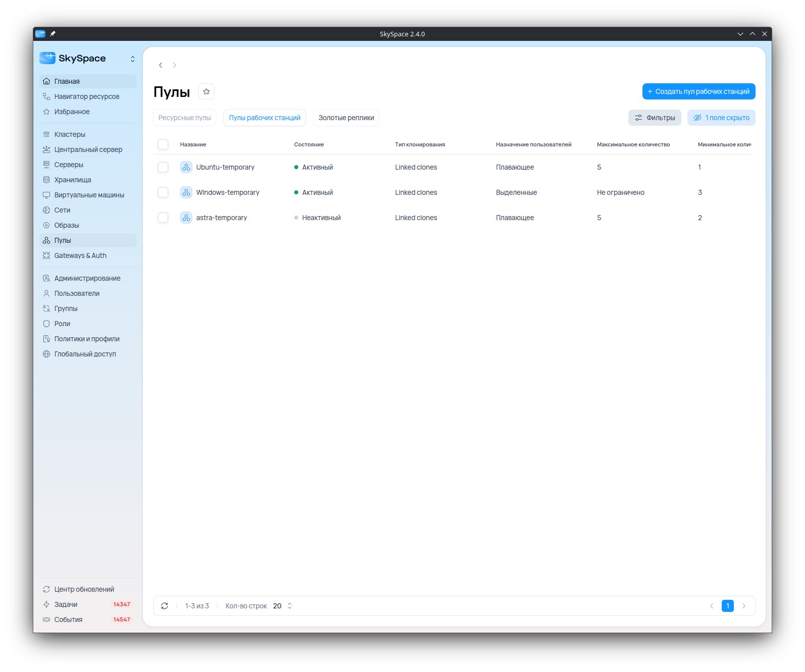
Task: Click the Задачи counter badge 14347
Action: [122, 604]
